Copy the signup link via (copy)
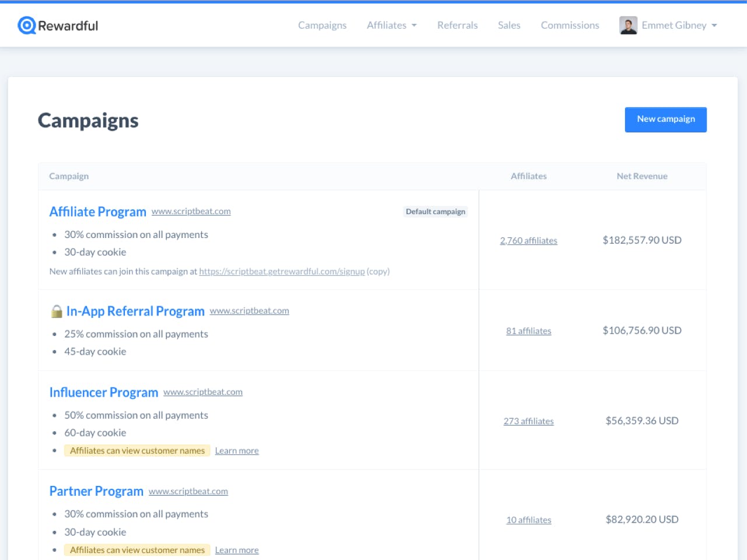 click(x=378, y=271)
